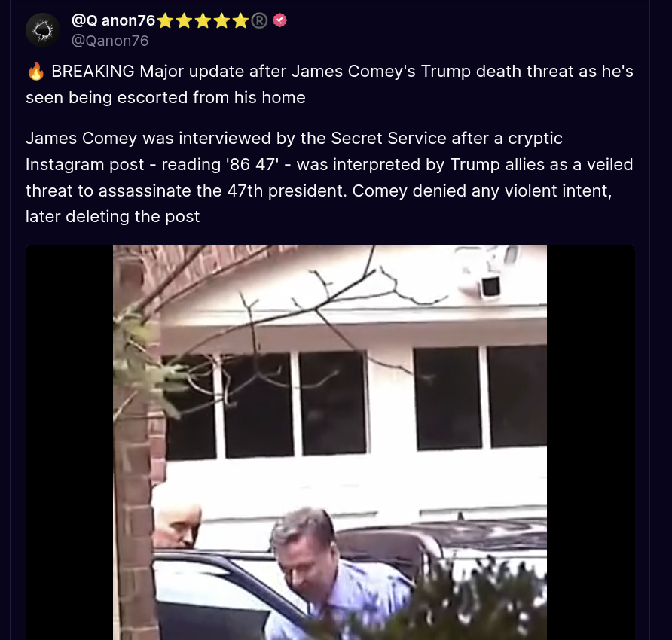Click 'later deleting the post' text line
The width and height of the screenshot is (672, 640).
tap(113, 217)
